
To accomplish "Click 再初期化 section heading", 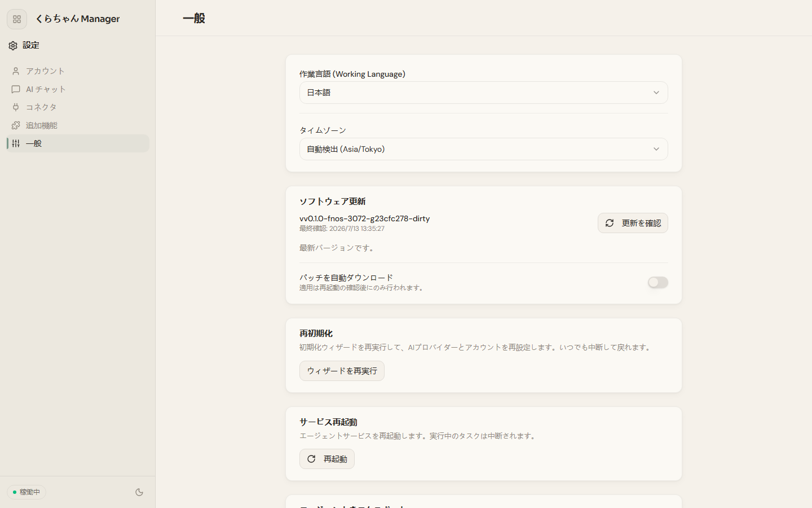I will tap(316, 334).
